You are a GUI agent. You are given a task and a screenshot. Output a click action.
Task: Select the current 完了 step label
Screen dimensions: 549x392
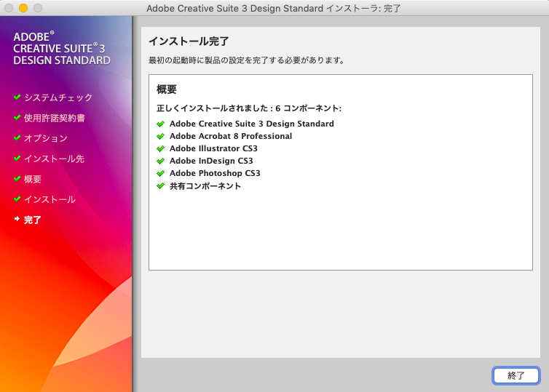pyautogui.click(x=33, y=220)
